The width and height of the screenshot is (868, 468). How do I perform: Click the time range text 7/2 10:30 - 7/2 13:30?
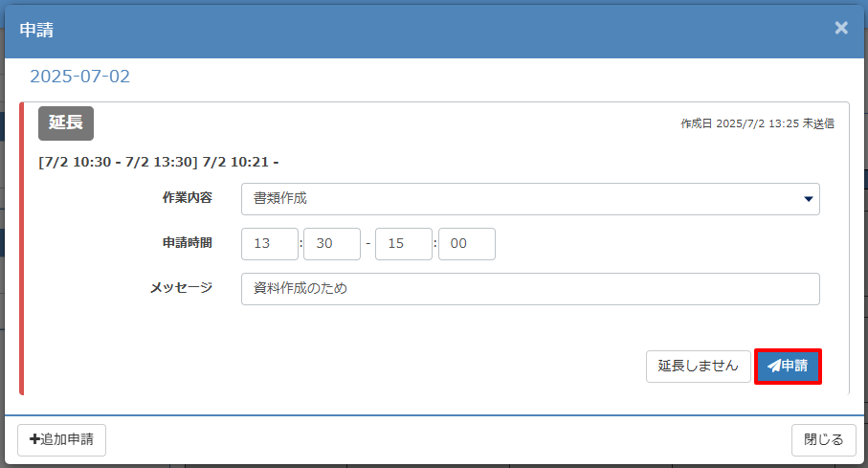pyautogui.click(x=118, y=163)
